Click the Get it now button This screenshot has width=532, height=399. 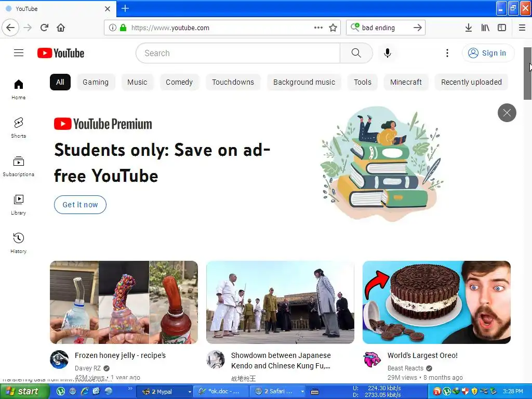click(80, 205)
